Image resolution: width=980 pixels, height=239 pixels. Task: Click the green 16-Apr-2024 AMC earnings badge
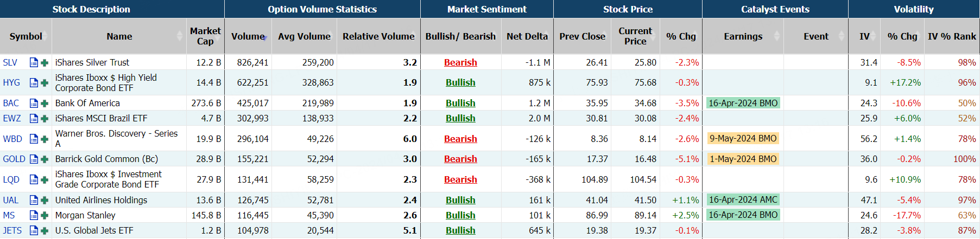click(743, 200)
